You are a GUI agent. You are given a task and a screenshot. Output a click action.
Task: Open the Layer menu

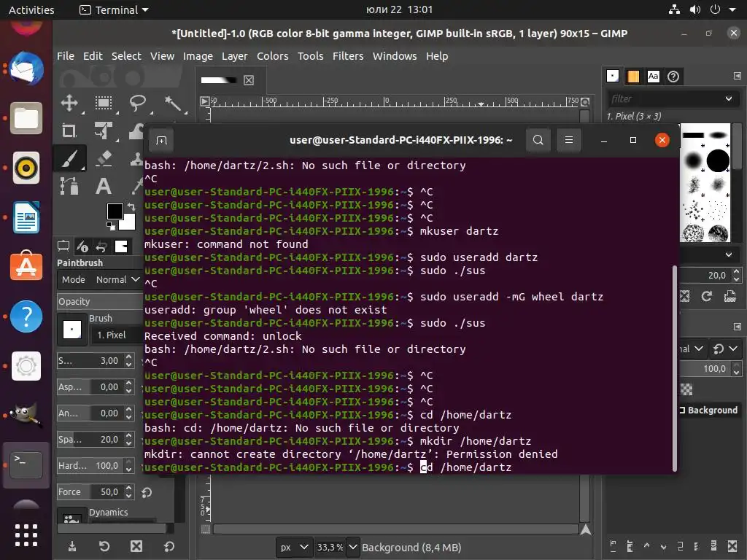click(x=234, y=56)
